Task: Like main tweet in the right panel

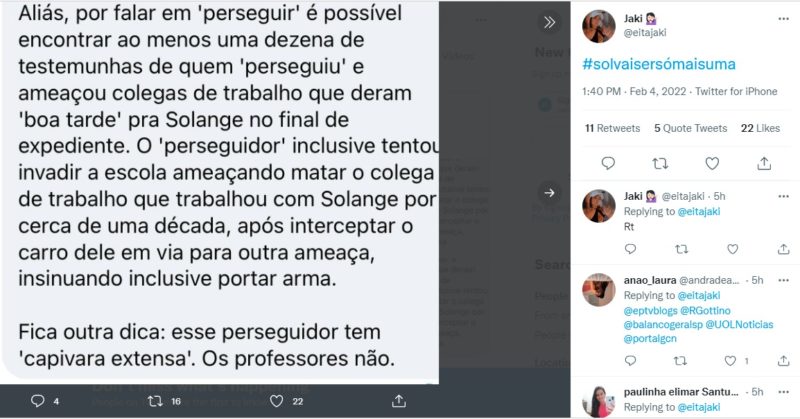Action: point(712,163)
